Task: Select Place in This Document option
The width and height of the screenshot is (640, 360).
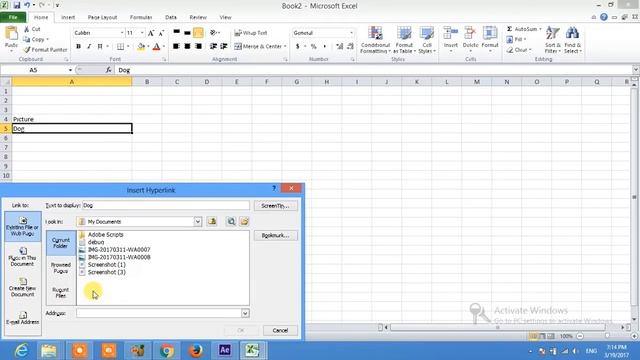Action: point(22,256)
